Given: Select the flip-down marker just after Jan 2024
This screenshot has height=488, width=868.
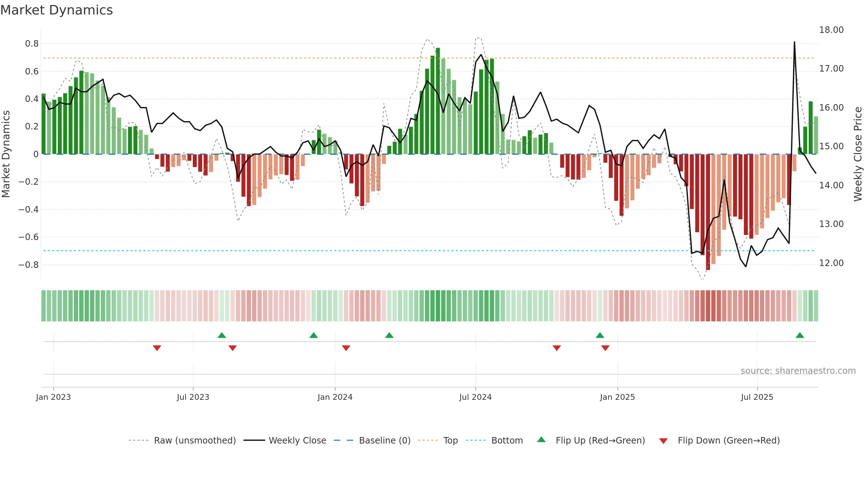Looking at the screenshot, I should tap(346, 348).
